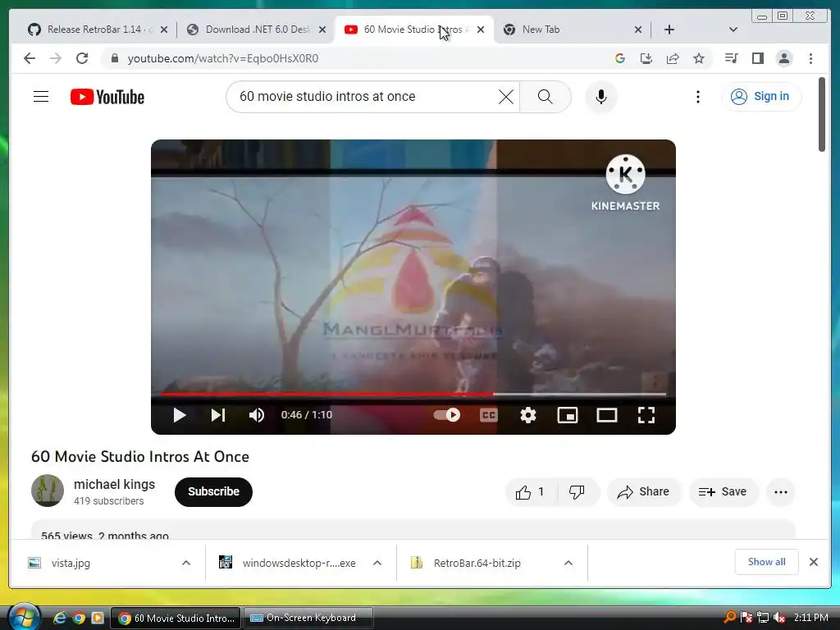Screen dimensions: 840x630
Task: Open the media controls icon in Chrome toolbar
Action: click(x=731, y=58)
